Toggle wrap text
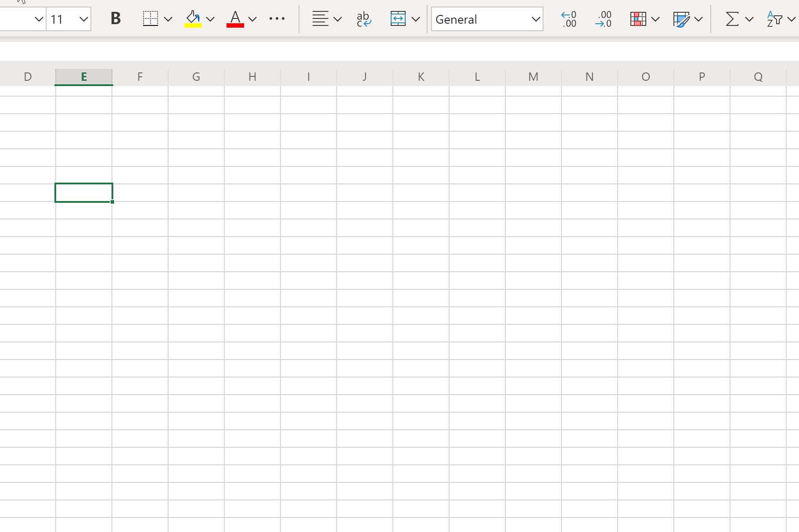Screen dimensions: 799x532 (x=364, y=19)
